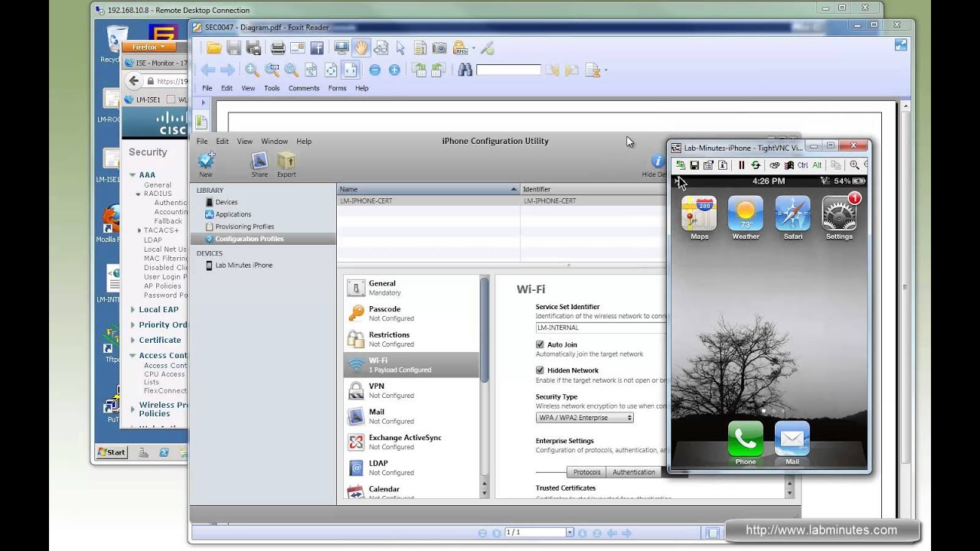This screenshot has height=551, width=980.
Task: Toggle the Auto Join checkbox
Action: click(540, 344)
